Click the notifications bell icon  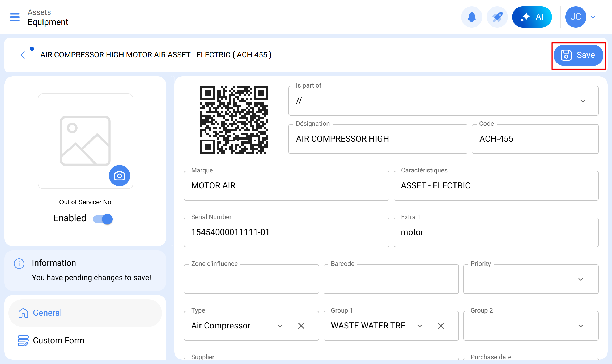click(x=471, y=17)
